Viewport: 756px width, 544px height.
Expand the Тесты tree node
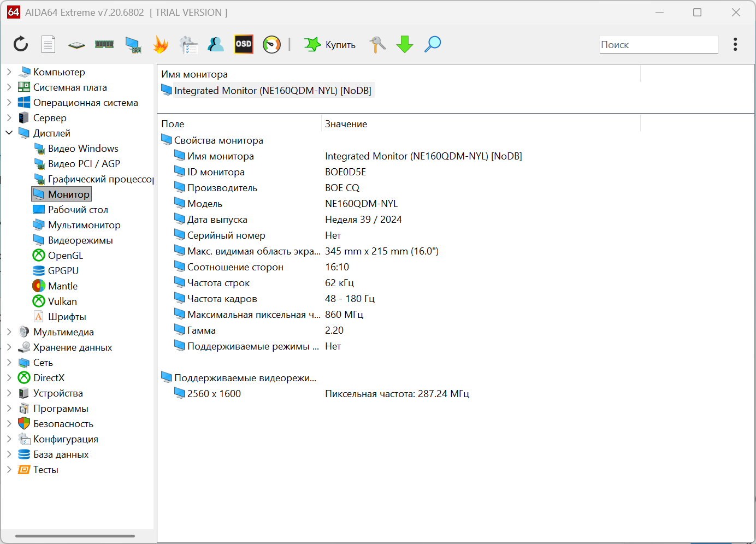(9, 469)
